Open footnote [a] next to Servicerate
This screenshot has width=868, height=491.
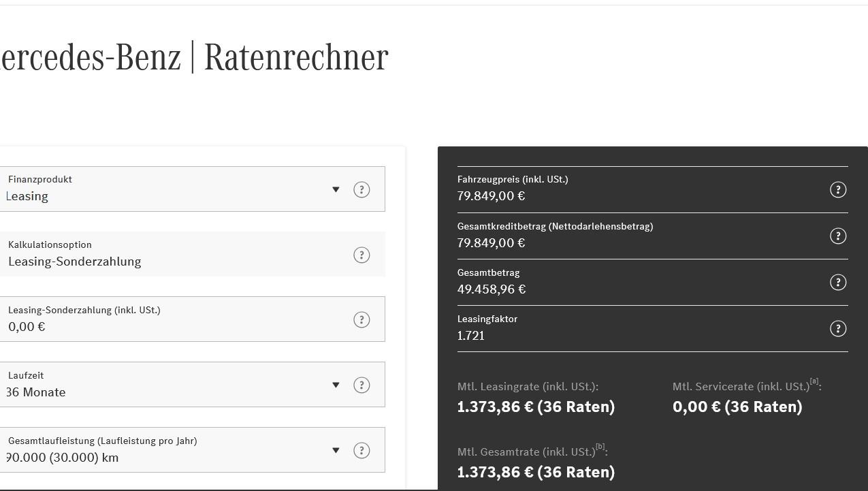[814, 381]
